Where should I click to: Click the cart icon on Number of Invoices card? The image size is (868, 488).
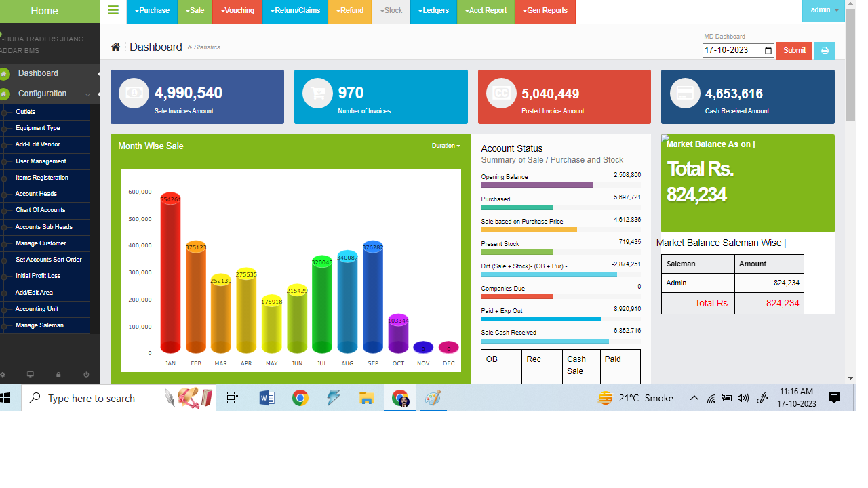click(x=317, y=93)
